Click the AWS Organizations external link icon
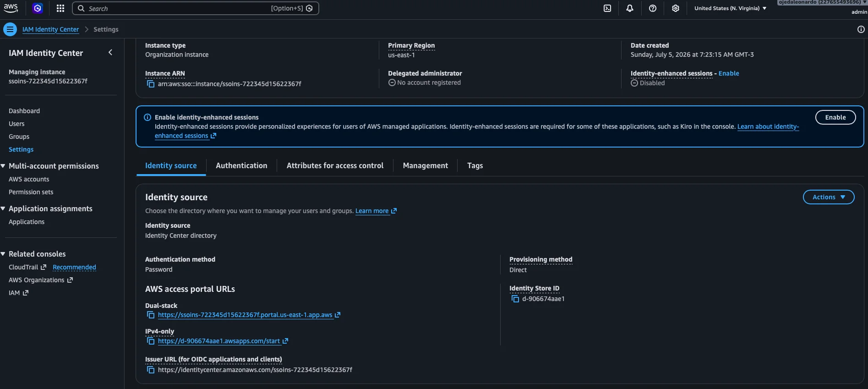Viewport: 868px width, 389px height. pos(70,280)
